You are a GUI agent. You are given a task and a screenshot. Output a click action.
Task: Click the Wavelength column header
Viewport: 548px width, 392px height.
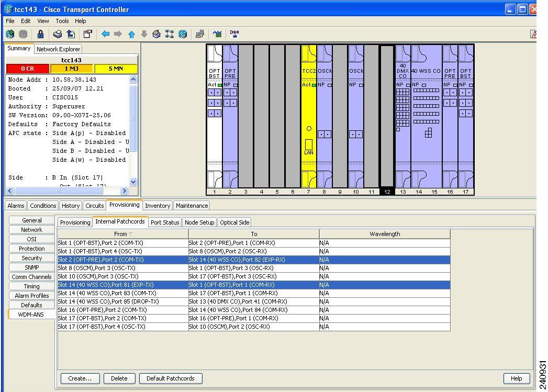pos(385,234)
